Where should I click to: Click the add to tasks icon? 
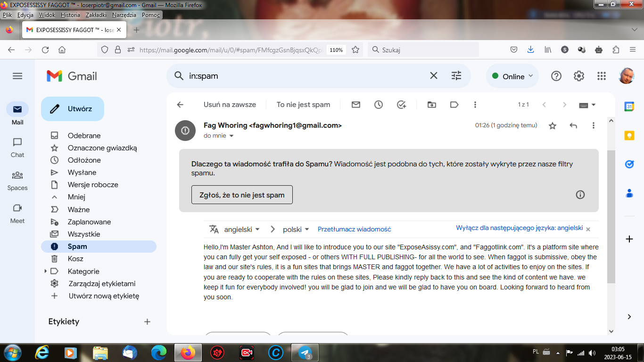[401, 105]
